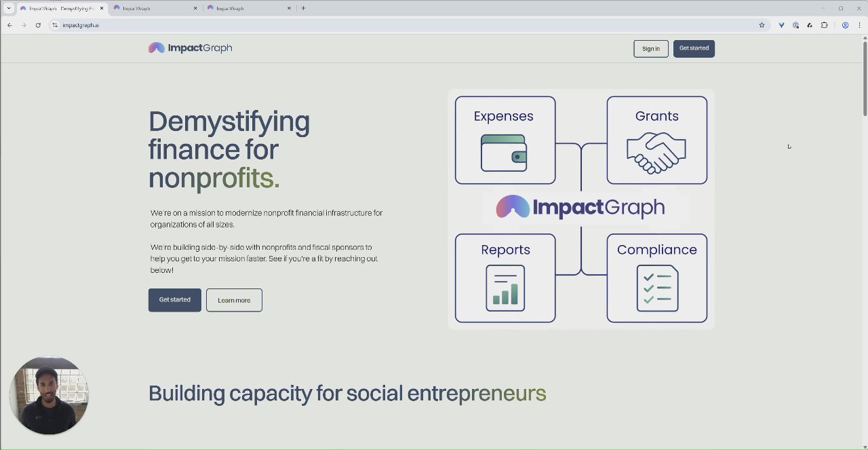Click the black stylized extension icon

point(810,25)
